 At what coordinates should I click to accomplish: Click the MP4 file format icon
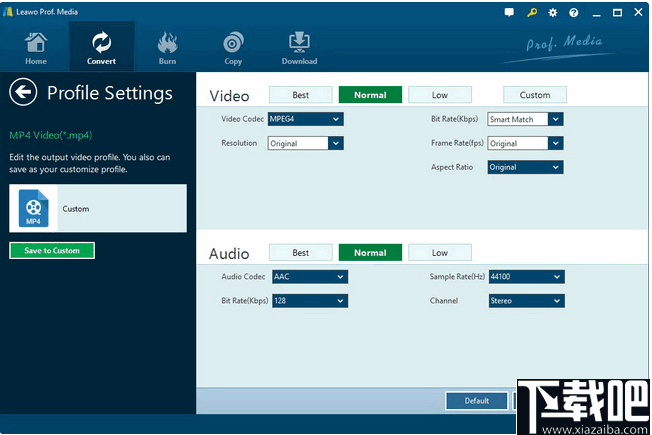coord(34,208)
